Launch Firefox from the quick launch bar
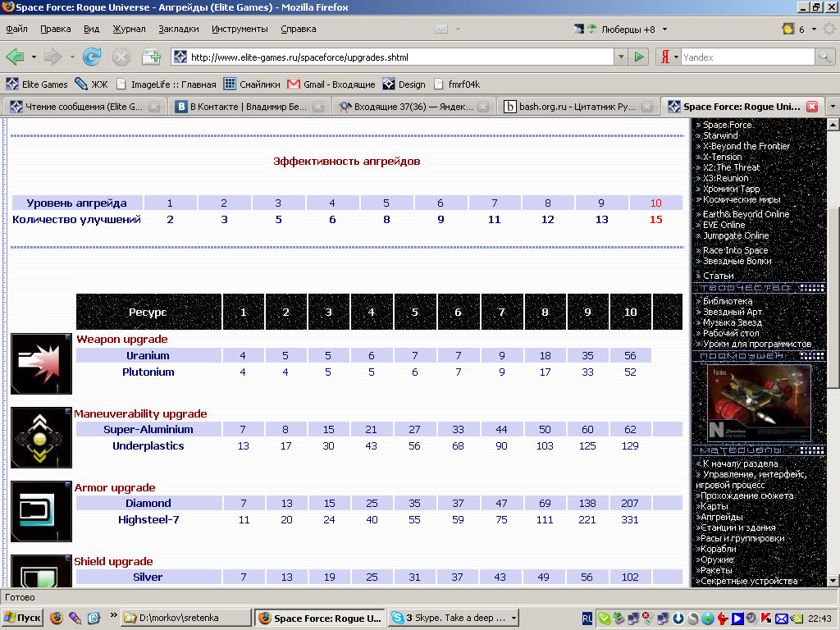This screenshot has width=840, height=630. [x=57, y=618]
